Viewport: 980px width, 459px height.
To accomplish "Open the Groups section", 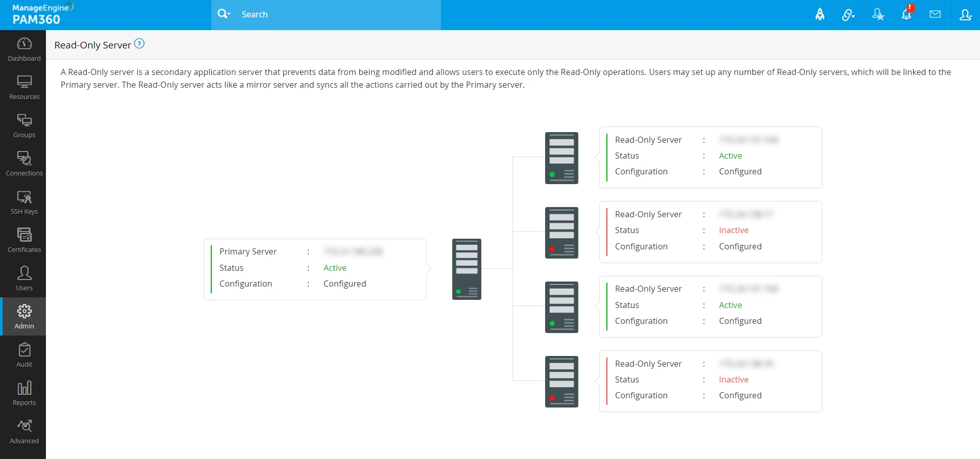I will pos(24,126).
